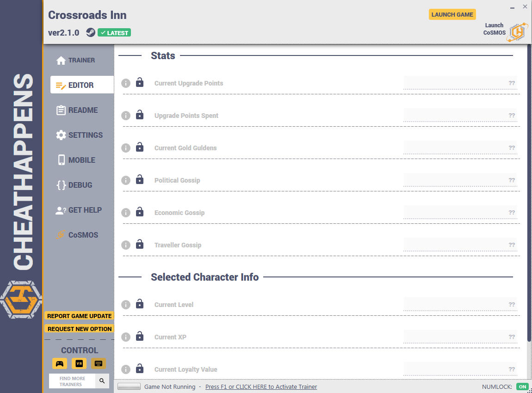Image resolution: width=532 pixels, height=393 pixels.
Task: Click the info icon for Current Loyalty Value
Action: (126, 369)
